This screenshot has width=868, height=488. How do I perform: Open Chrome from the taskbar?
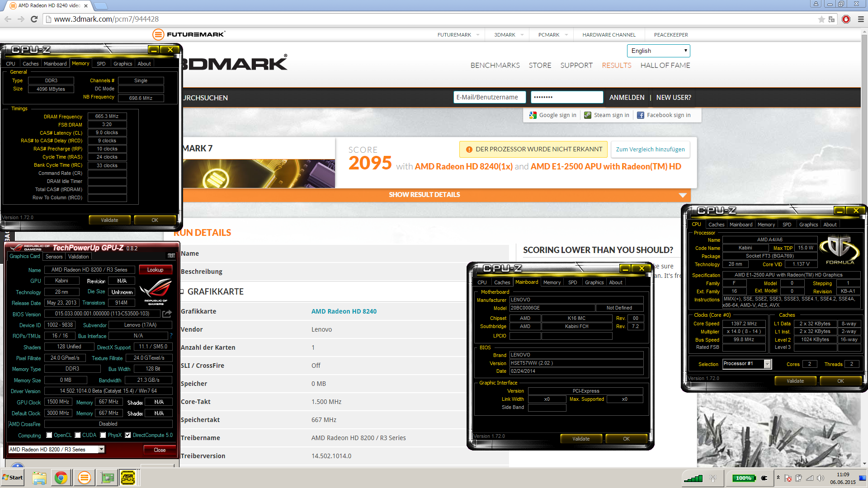[61, 478]
